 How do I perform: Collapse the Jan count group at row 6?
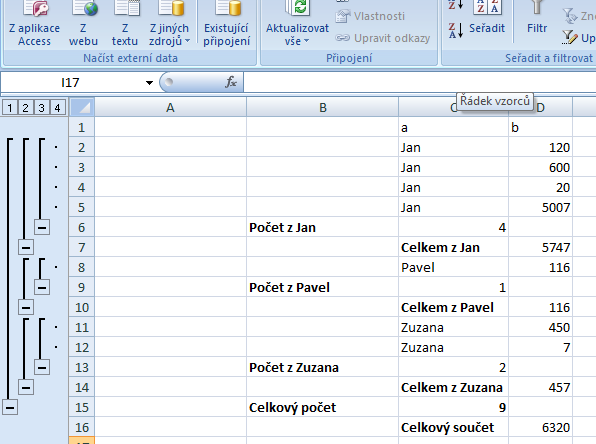point(42,227)
